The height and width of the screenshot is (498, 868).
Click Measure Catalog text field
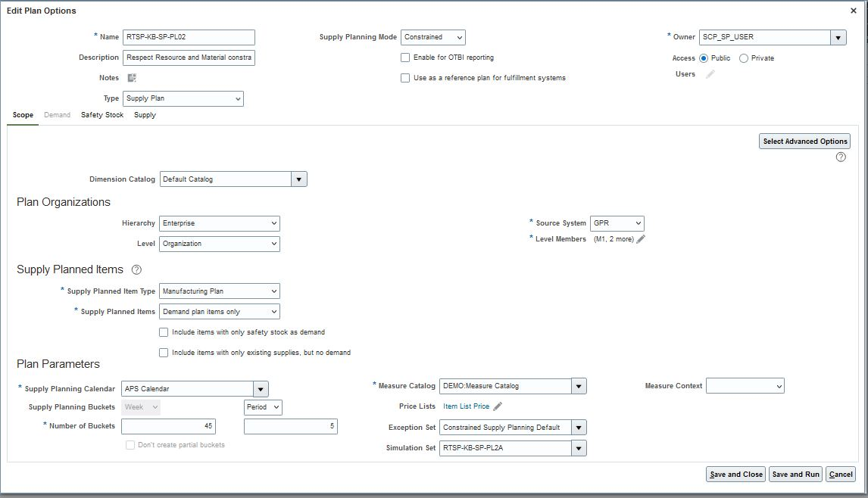505,386
